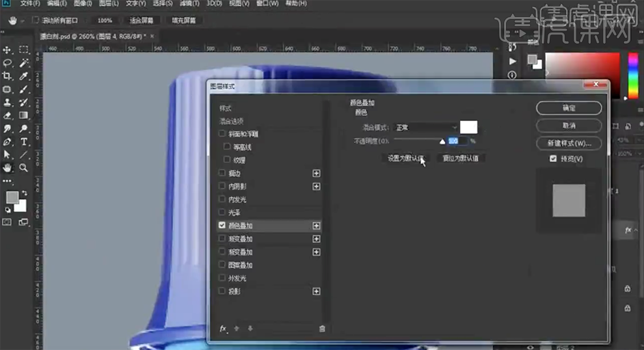Uncheck the 颜色叠加 (Color Overlay) checkbox

222,226
